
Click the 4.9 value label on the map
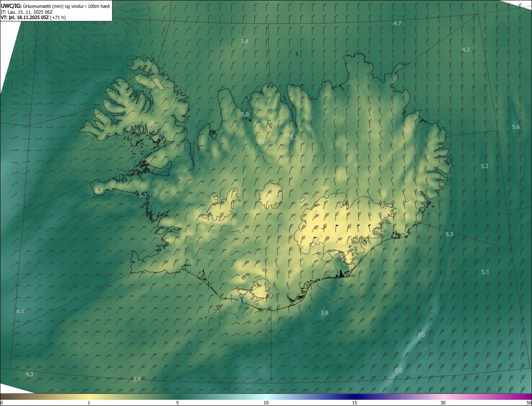242,301
